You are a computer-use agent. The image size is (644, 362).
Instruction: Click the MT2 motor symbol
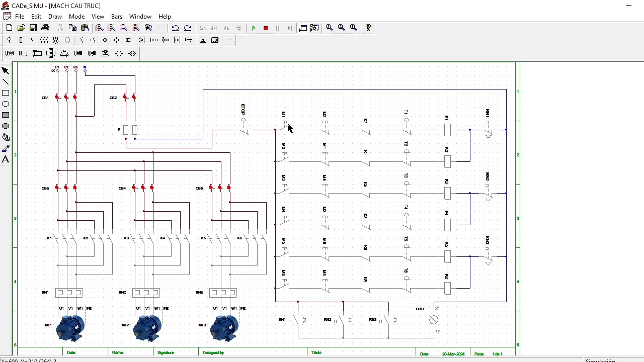147,327
